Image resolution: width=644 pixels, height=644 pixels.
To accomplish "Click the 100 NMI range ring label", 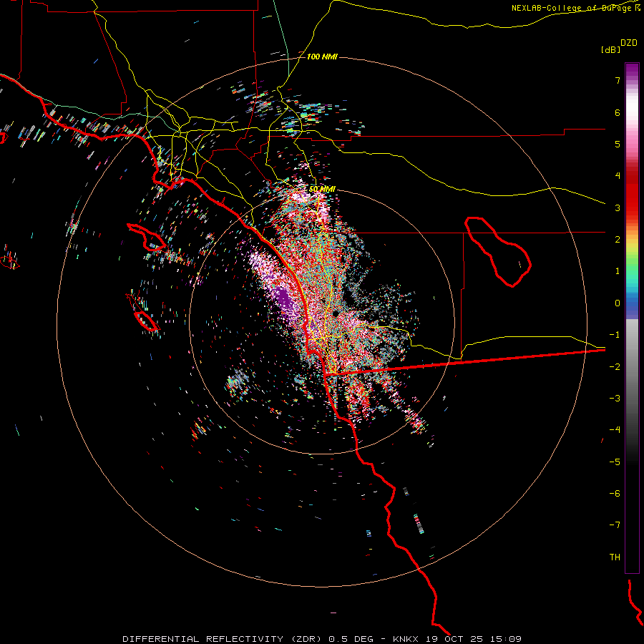I will [x=322, y=57].
